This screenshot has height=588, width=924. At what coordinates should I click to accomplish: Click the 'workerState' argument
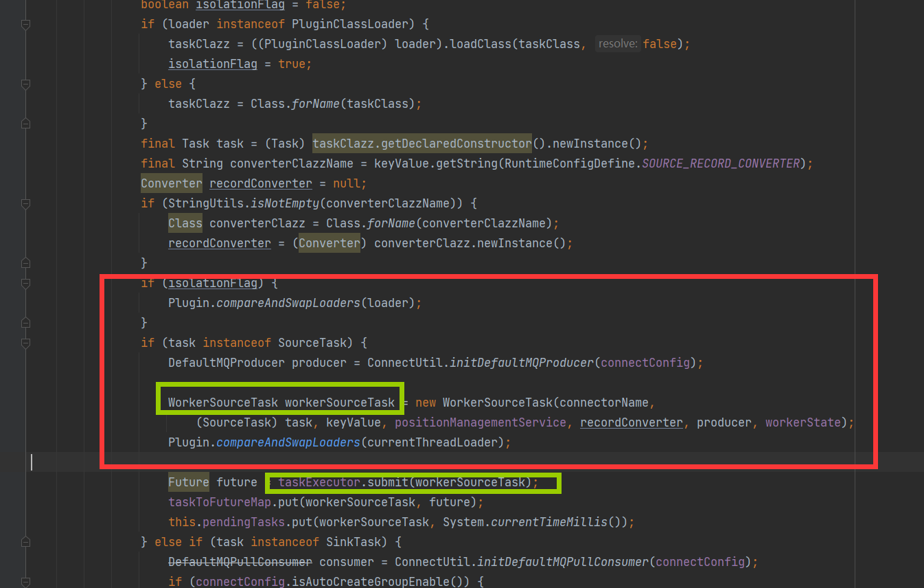[803, 422]
